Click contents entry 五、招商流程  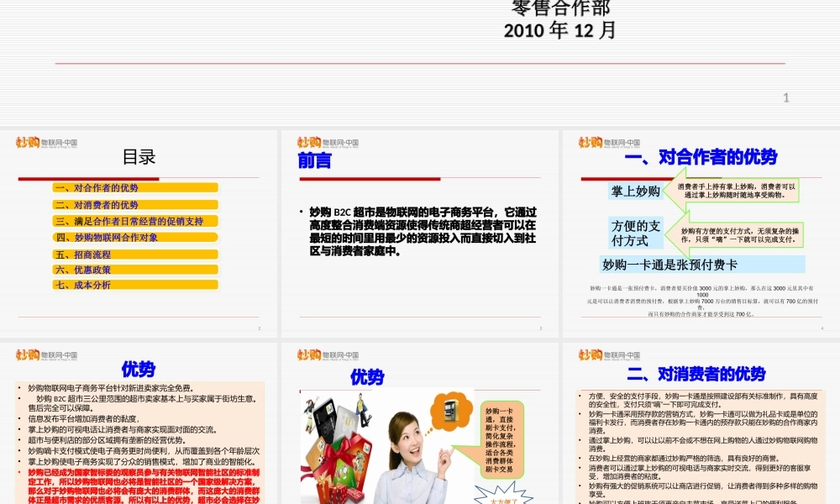[x=135, y=255]
